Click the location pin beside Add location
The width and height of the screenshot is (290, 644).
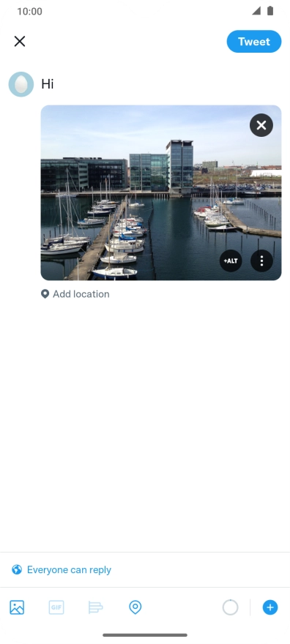coord(45,294)
